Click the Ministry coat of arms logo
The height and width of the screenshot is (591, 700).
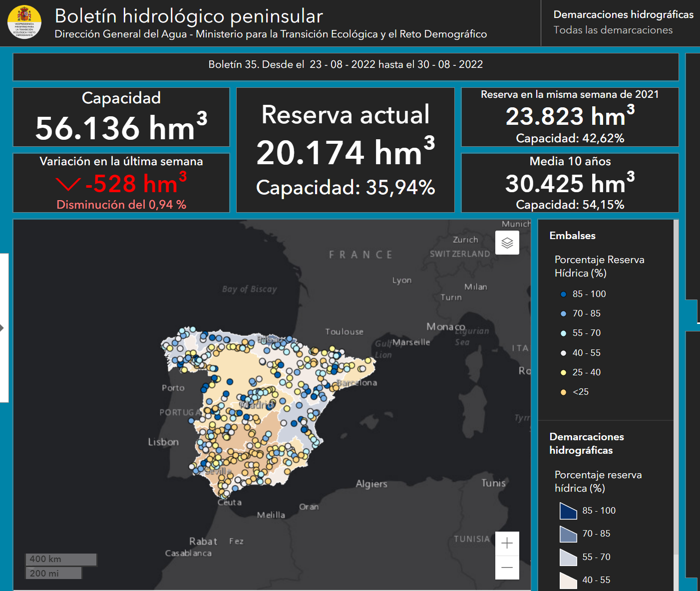coord(24,22)
